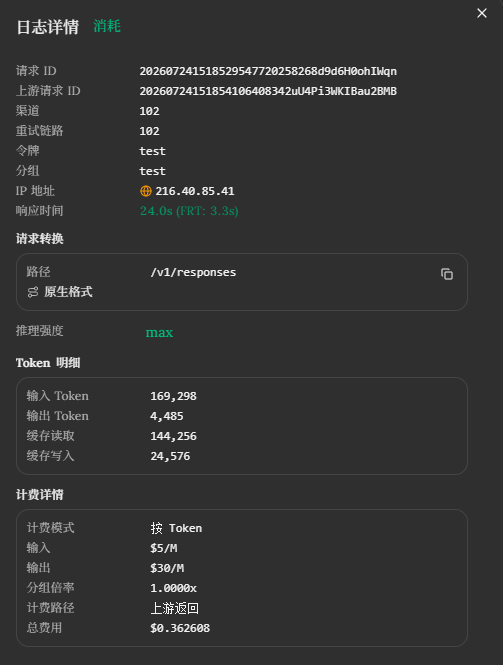
Task: Close the log details dialog
Action: tap(482, 13)
